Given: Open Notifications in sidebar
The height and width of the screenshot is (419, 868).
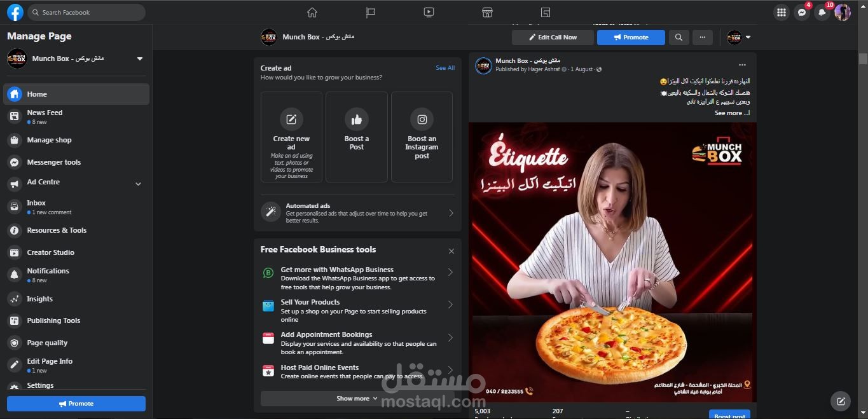Looking at the screenshot, I should [76, 275].
